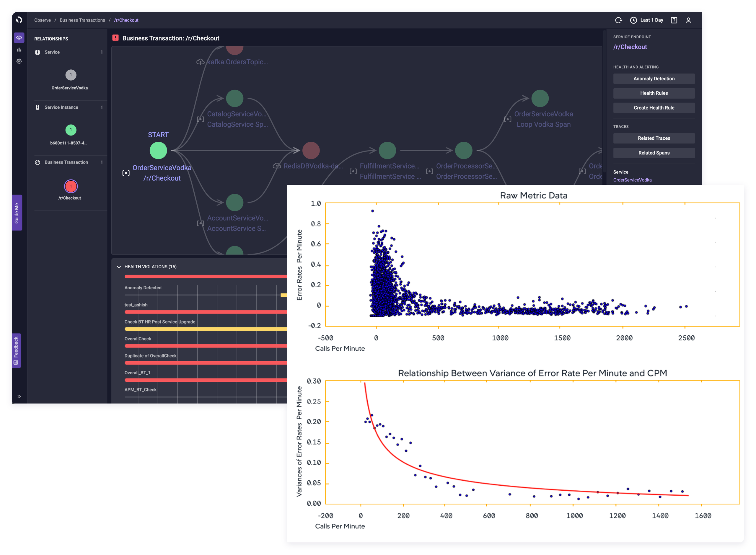Open the Last 1 Day time range picker
The width and height of the screenshot is (756, 555).
click(x=646, y=20)
